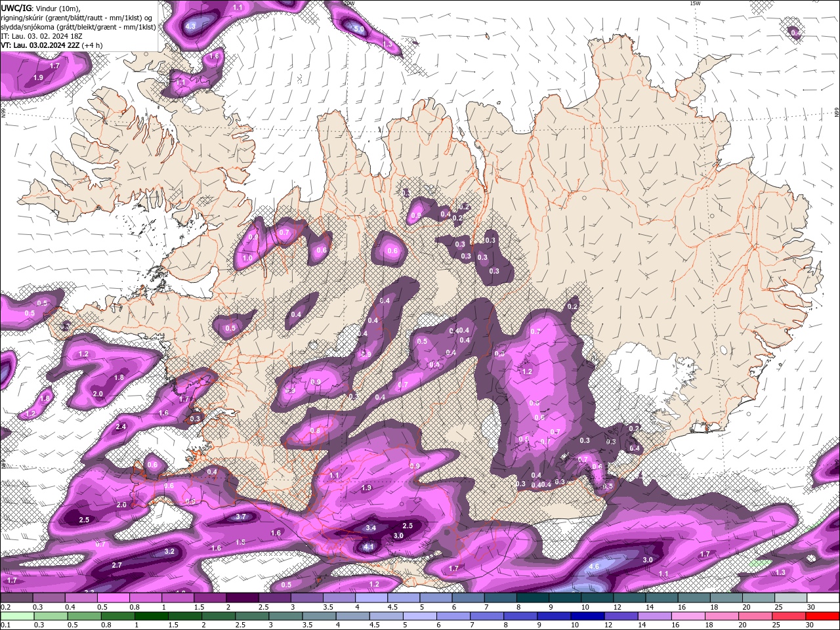Click the bright pink swatch above 0.5 in the upper scale
Image resolution: width=840 pixels, height=630 pixels.
(113, 598)
